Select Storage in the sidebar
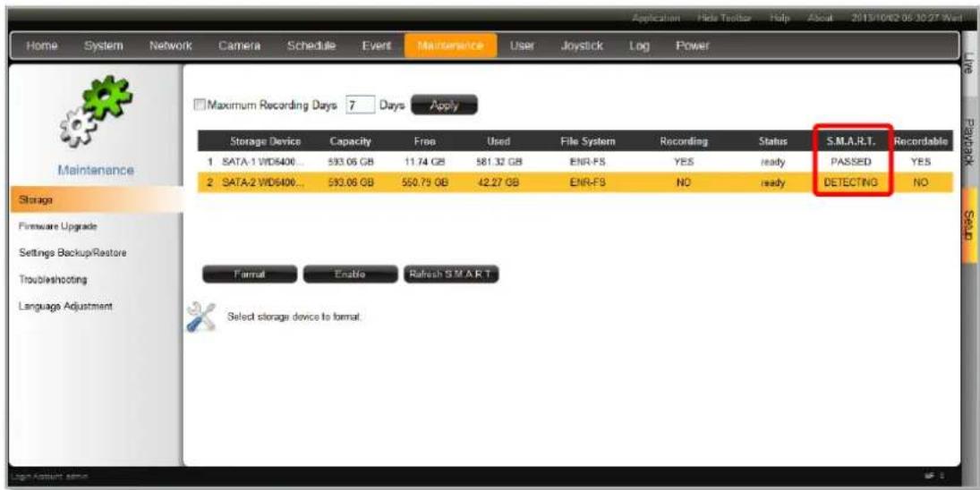This screenshot has height=490, width=980. pos(97,199)
